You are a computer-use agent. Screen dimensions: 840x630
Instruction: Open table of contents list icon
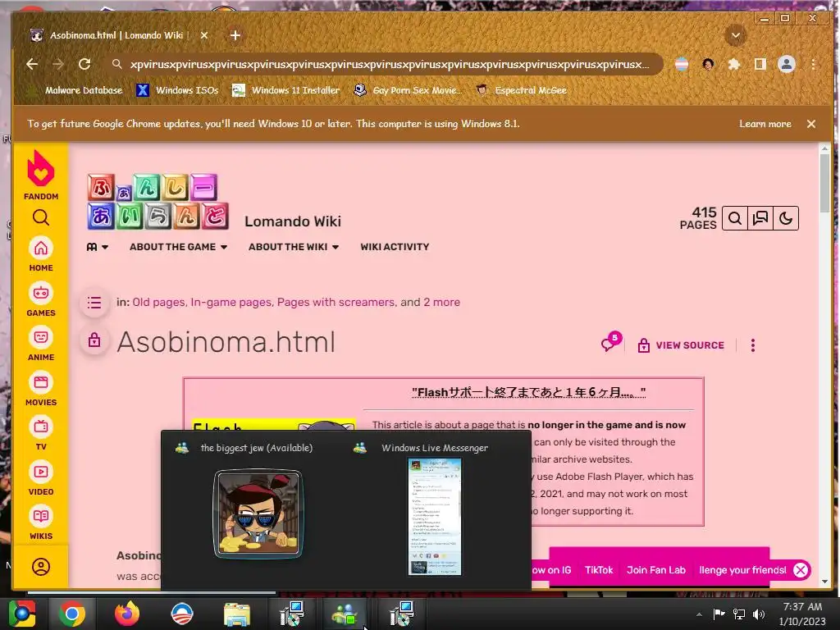pyautogui.click(x=94, y=303)
